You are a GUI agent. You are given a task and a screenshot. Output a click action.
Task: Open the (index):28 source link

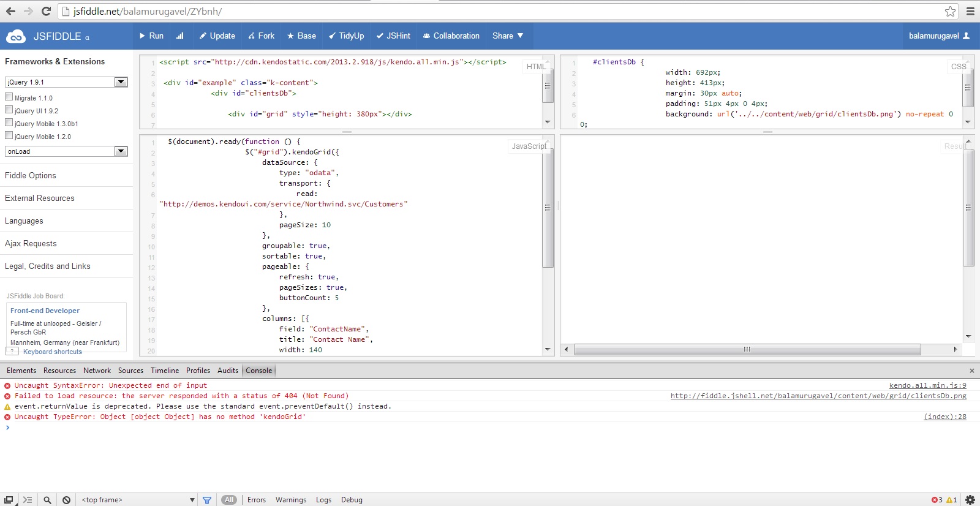pos(945,417)
